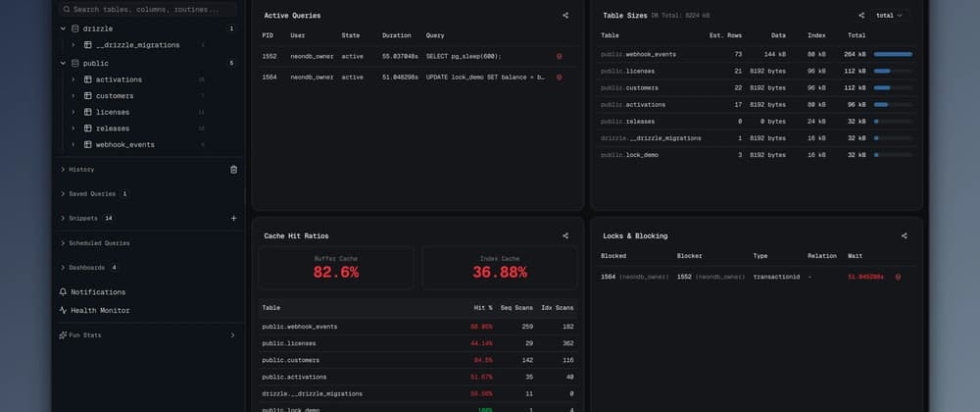This screenshot has height=412, width=980.
Task: Select the customers table in the tree
Action: tap(115, 96)
